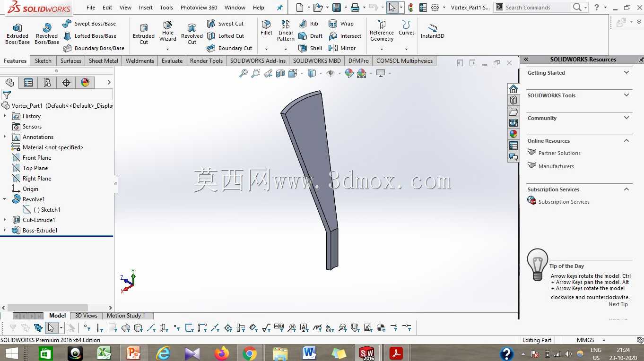
Task: Open the Save dropdown arrow
Action: [x=346, y=8]
